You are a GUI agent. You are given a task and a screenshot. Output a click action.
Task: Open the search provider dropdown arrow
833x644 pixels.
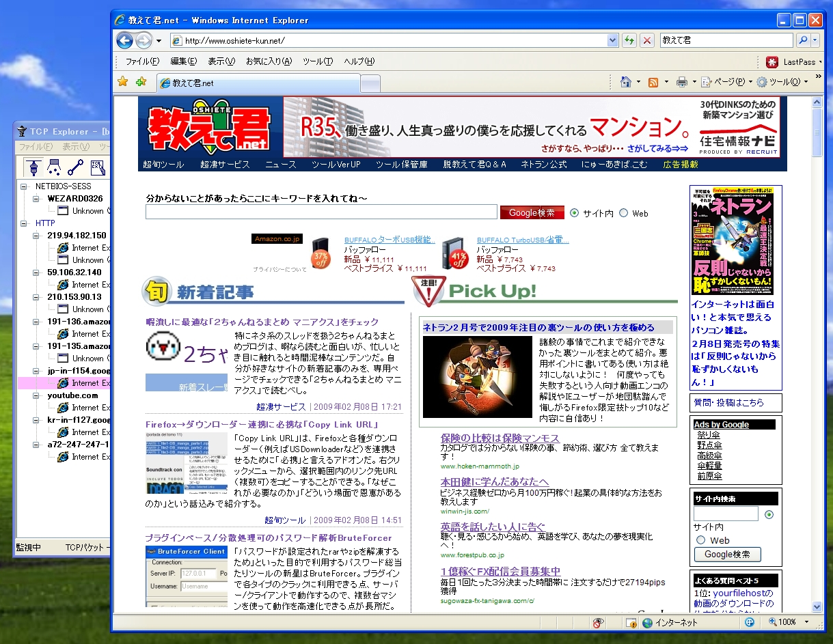coord(815,40)
